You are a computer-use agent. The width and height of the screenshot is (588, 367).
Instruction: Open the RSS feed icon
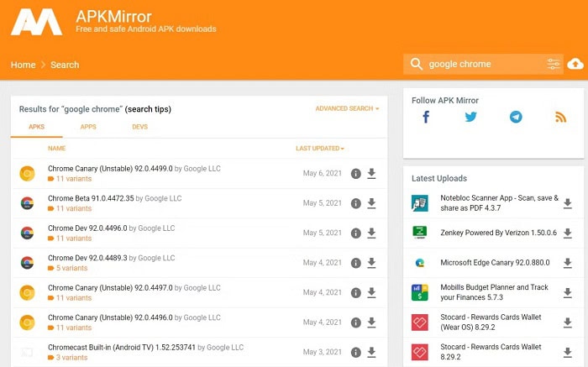point(560,118)
